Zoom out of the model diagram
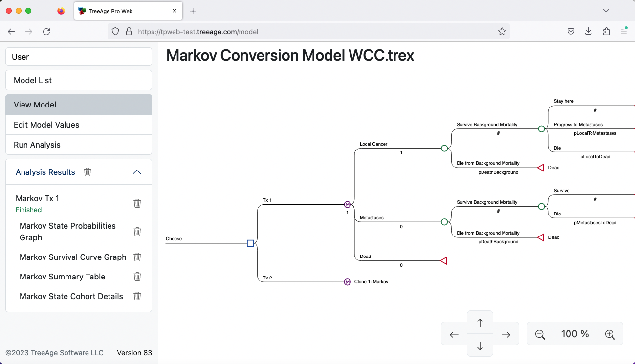Viewport: 635px width, 364px height. pyautogui.click(x=540, y=334)
